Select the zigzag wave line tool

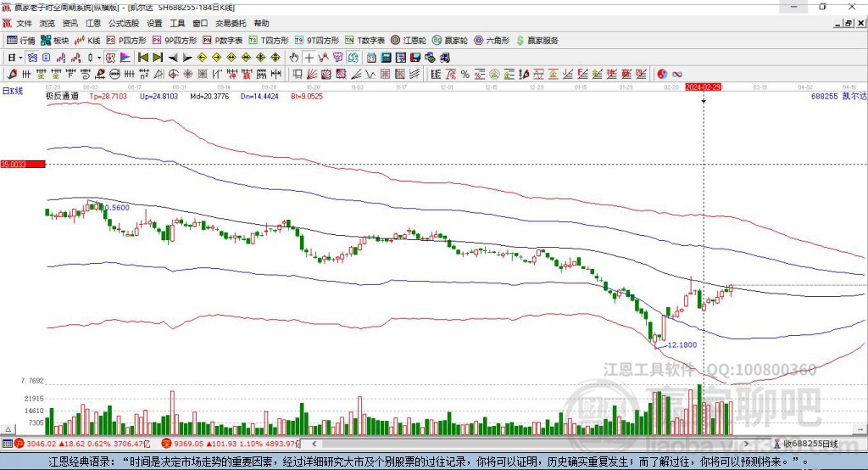point(370,75)
